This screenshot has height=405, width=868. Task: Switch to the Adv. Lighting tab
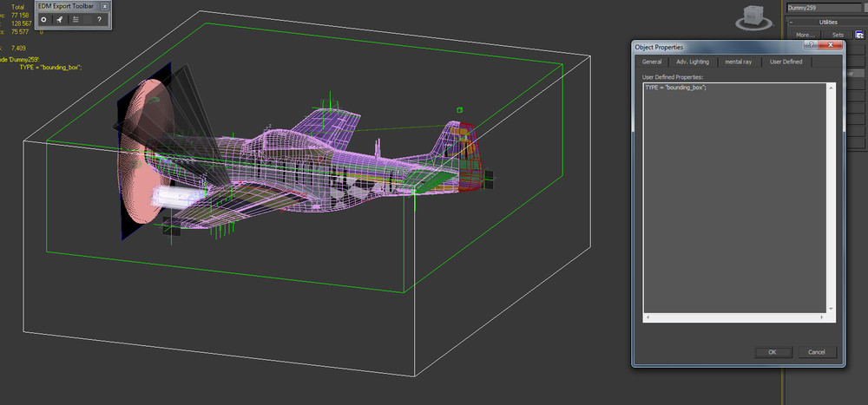coord(693,62)
